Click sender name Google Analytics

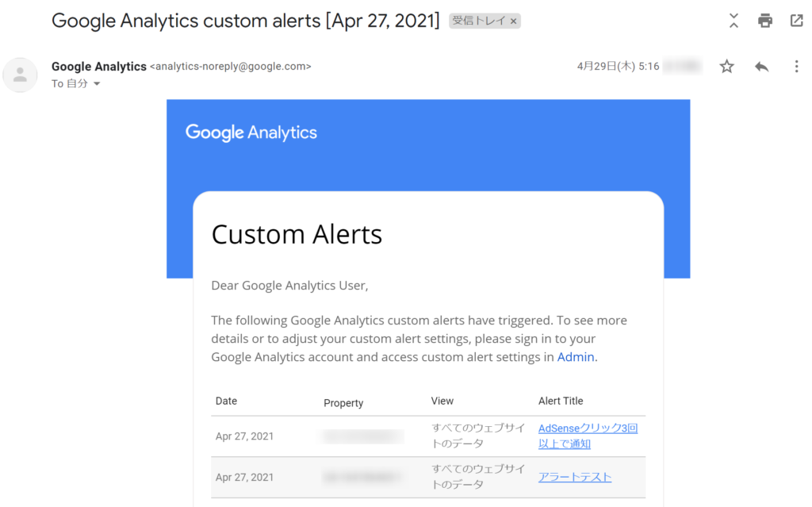coord(99,67)
